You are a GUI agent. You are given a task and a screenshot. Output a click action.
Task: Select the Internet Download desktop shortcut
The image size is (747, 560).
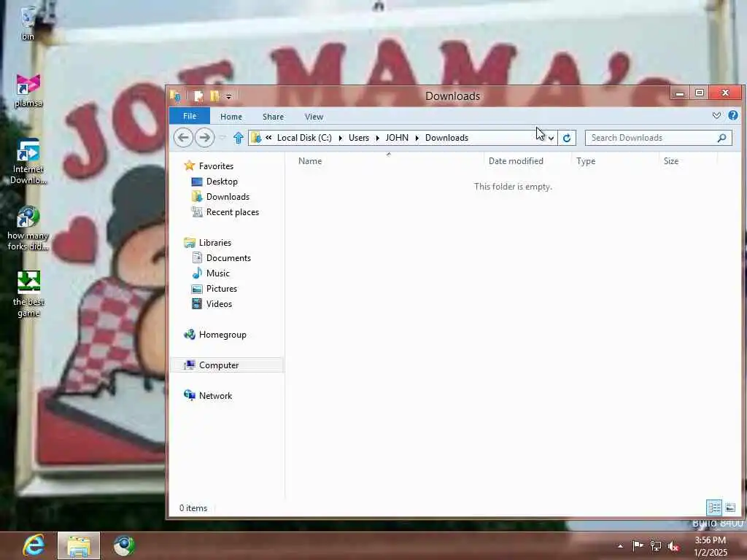point(28,161)
